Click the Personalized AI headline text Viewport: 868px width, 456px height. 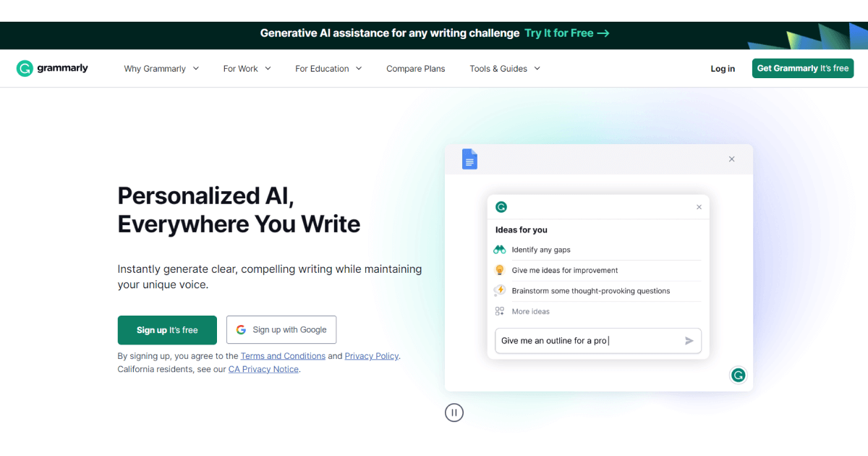(239, 210)
